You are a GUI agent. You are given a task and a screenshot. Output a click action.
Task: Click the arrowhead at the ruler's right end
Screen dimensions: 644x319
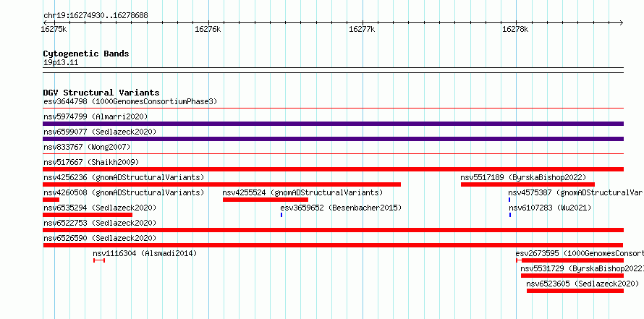coord(622,23)
